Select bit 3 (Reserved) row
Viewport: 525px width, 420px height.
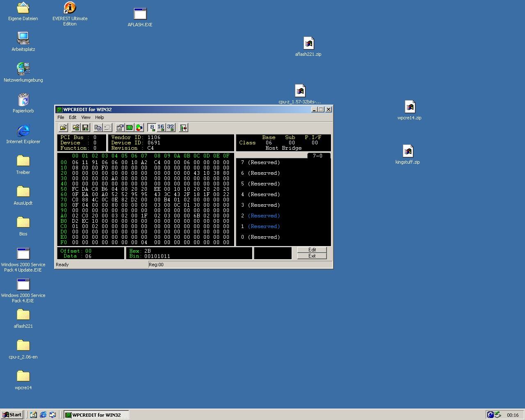pos(260,205)
